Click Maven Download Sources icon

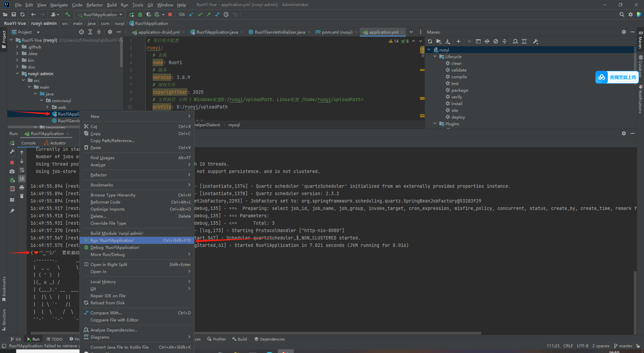(x=448, y=41)
